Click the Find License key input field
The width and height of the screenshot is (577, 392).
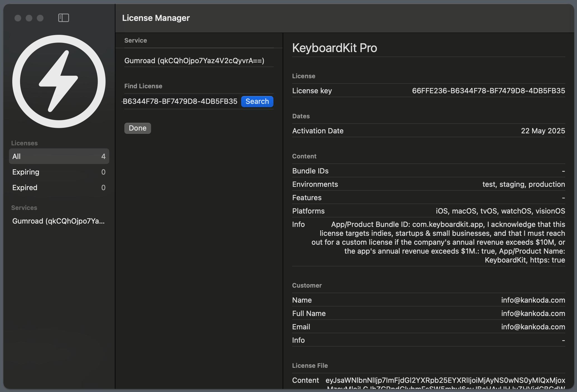(180, 101)
